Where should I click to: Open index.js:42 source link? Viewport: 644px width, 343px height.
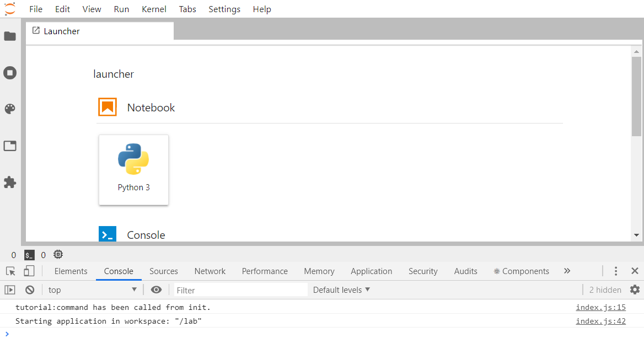(x=600, y=321)
